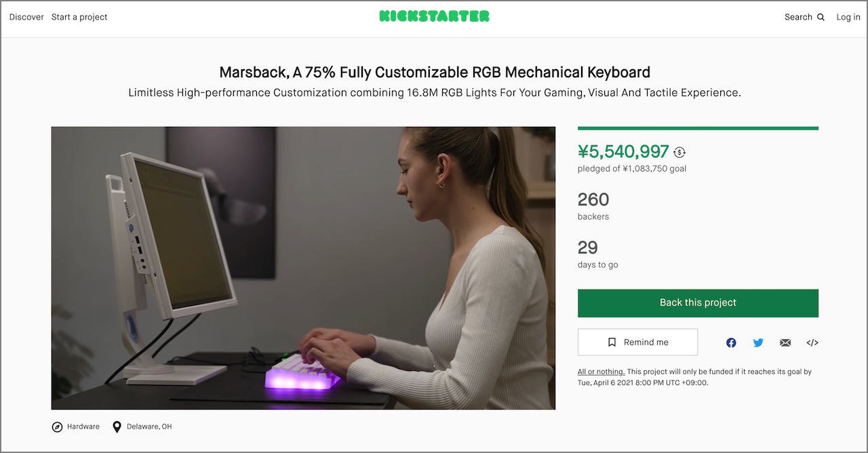Click the Hardware compass icon
Image resolution: width=868 pixels, height=453 pixels.
pyautogui.click(x=57, y=427)
